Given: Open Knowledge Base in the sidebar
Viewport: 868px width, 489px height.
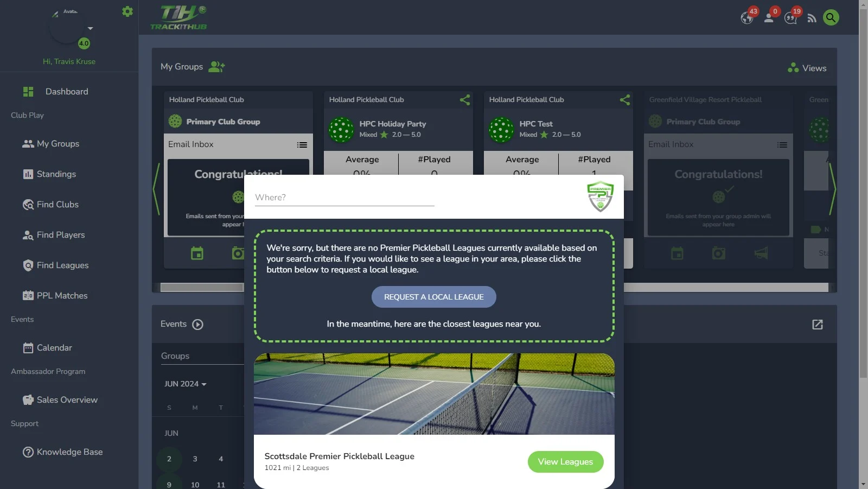Looking at the screenshot, I should (62, 452).
